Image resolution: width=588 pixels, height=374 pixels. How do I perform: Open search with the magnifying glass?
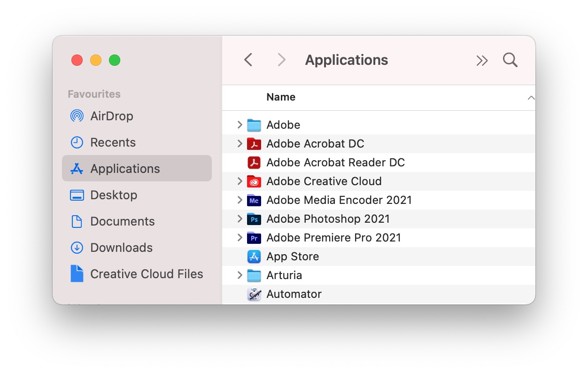(510, 60)
